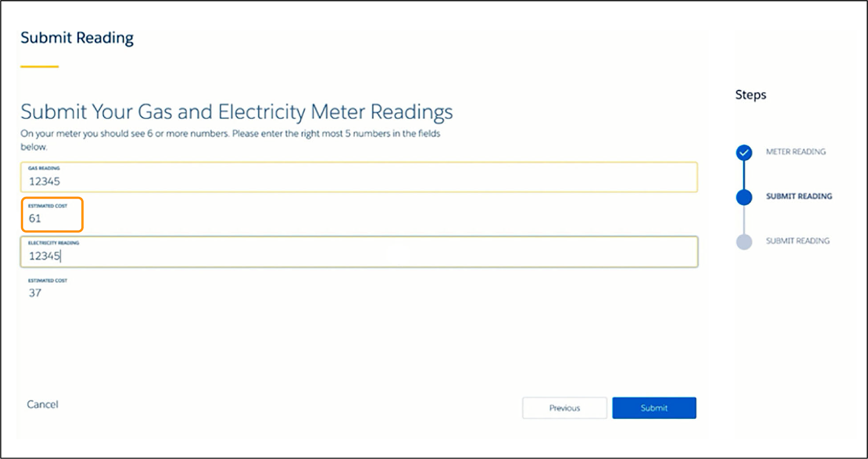The height and width of the screenshot is (459, 868).
Task: Click the Estimated Cost value 37
Action: (x=35, y=292)
